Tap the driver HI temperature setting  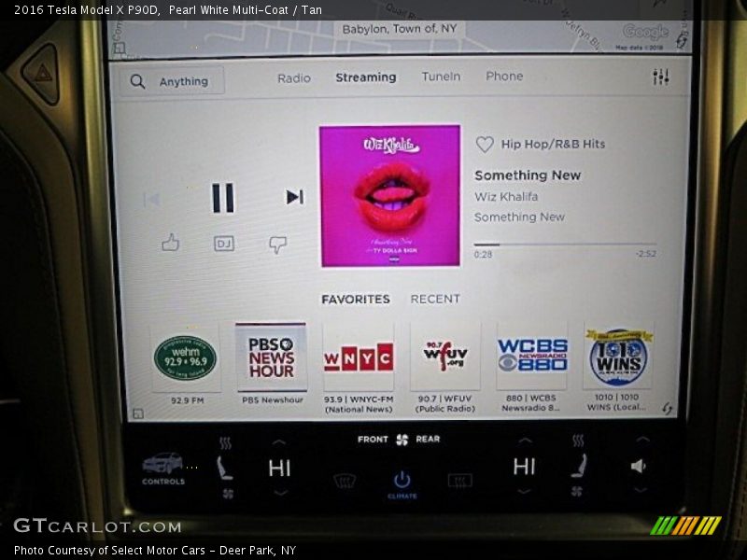pos(279,469)
